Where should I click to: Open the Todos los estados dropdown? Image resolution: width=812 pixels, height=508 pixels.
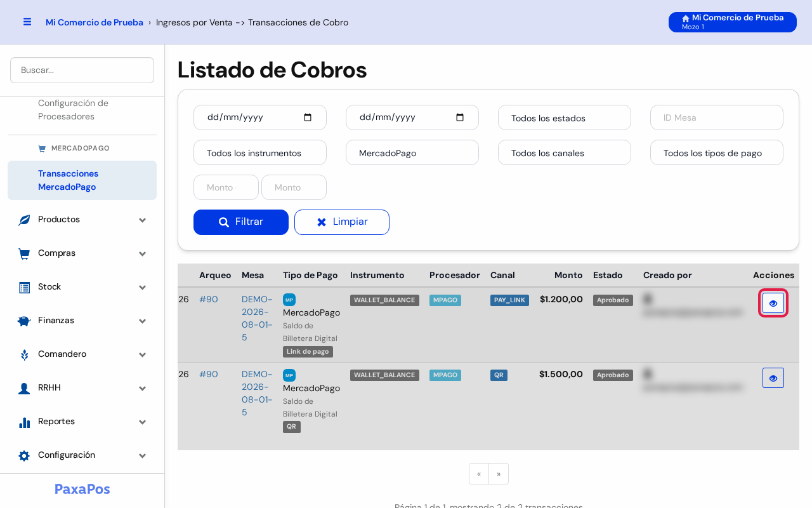point(565,117)
